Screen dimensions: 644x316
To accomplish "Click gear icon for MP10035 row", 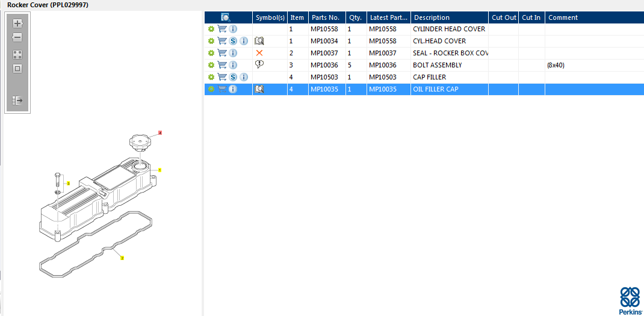I will pyautogui.click(x=211, y=88).
